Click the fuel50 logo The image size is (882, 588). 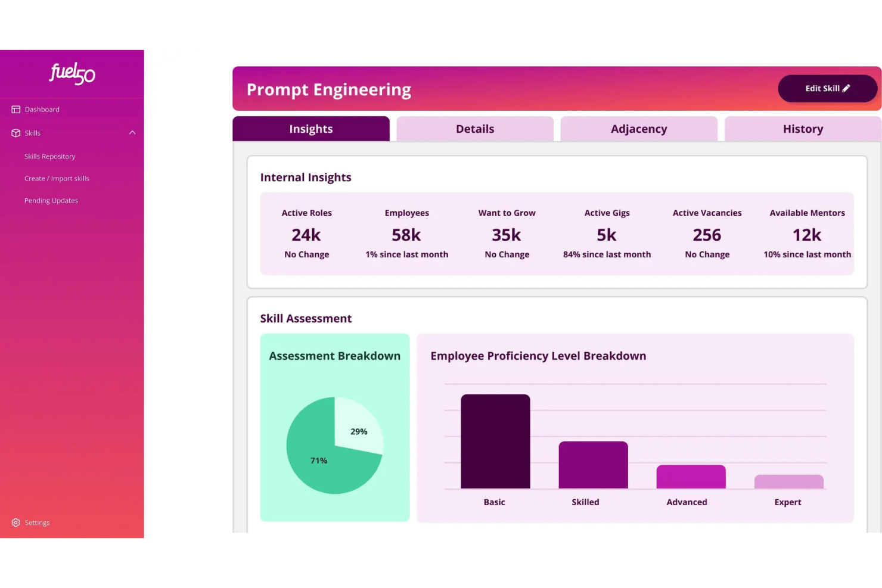[72, 73]
